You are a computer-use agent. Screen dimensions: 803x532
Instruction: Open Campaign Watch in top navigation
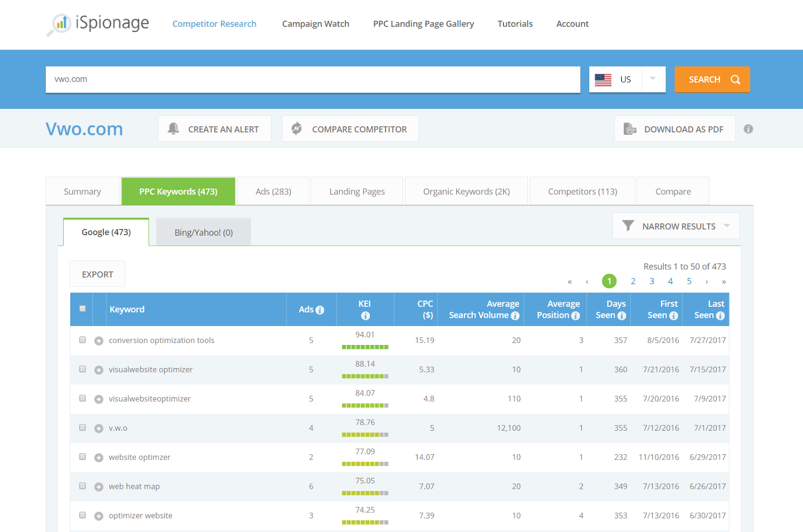click(316, 24)
